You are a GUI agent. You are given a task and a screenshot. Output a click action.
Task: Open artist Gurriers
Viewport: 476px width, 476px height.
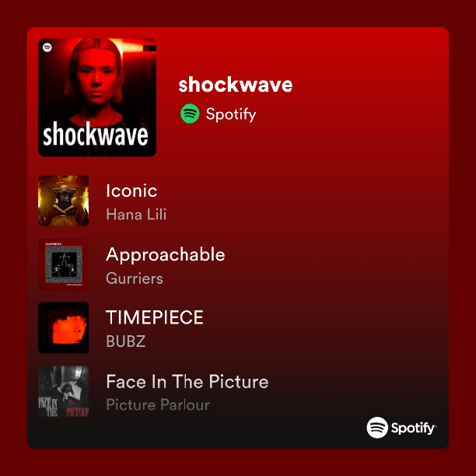tap(135, 278)
